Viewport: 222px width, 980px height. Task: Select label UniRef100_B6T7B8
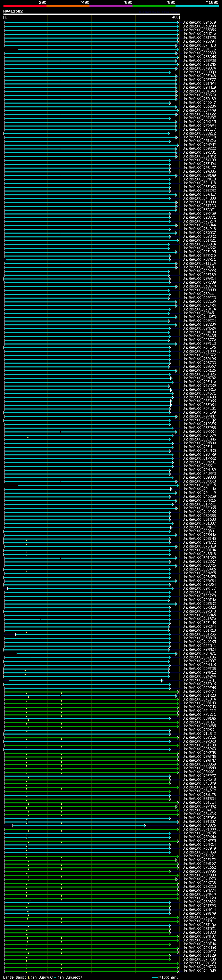click(x=199, y=745)
